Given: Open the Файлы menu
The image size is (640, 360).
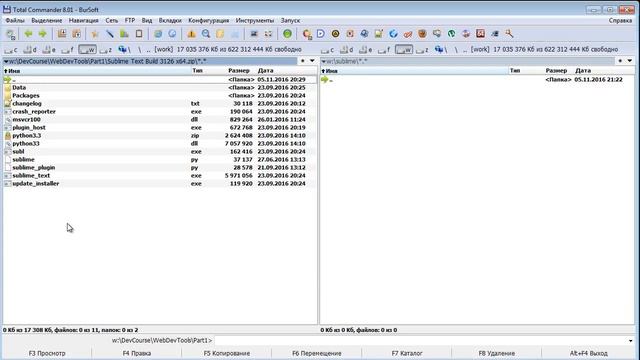Looking at the screenshot, I should 15,20.
